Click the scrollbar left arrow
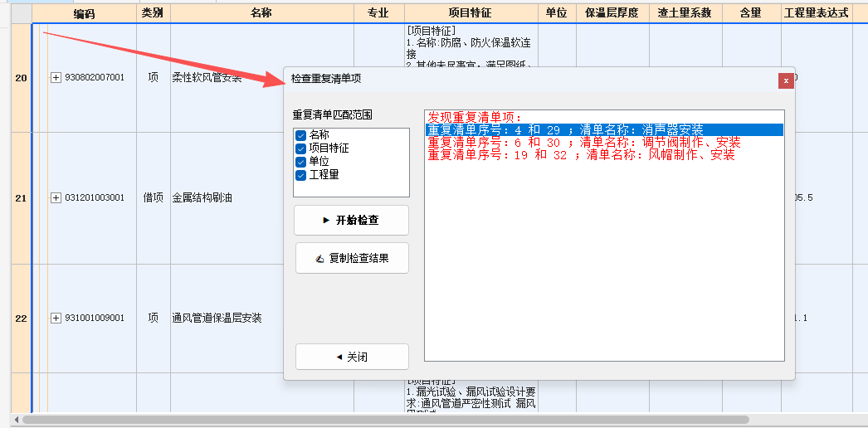This screenshot has width=868, height=428. (16, 420)
